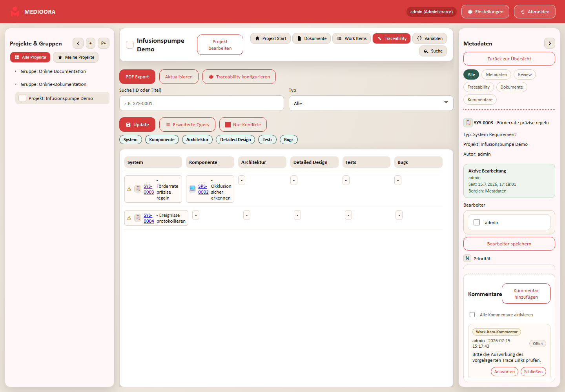
Task: Toggle the Bugs column filter chip
Action: point(289,140)
